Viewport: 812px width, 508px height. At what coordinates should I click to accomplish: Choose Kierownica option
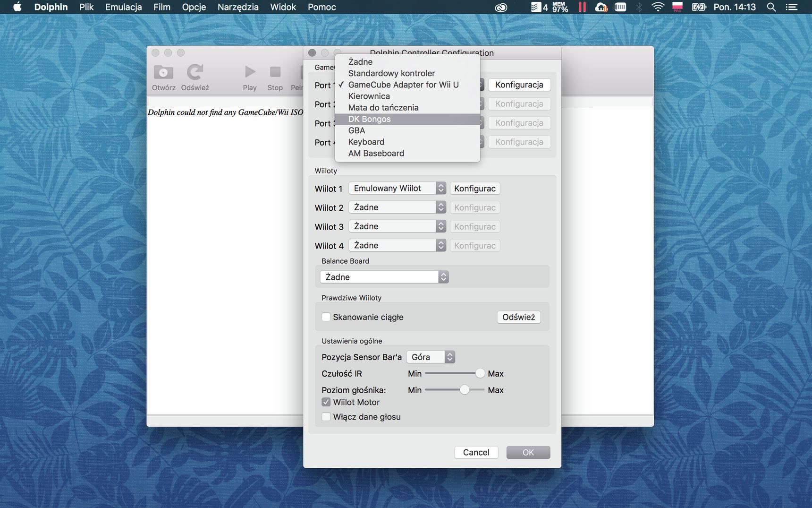click(x=407, y=96)
